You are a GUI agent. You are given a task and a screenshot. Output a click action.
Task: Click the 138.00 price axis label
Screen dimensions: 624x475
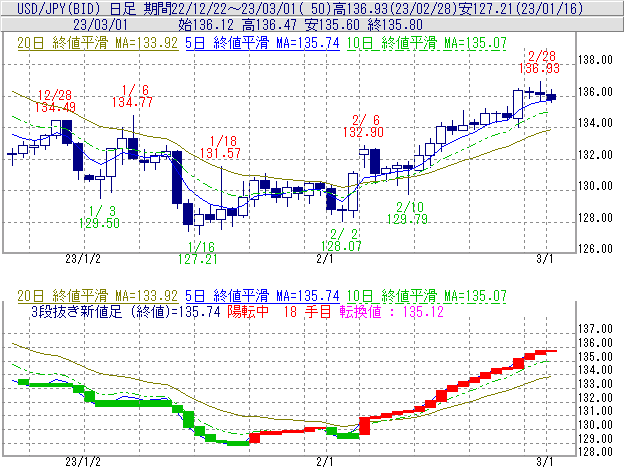point(595,60)
